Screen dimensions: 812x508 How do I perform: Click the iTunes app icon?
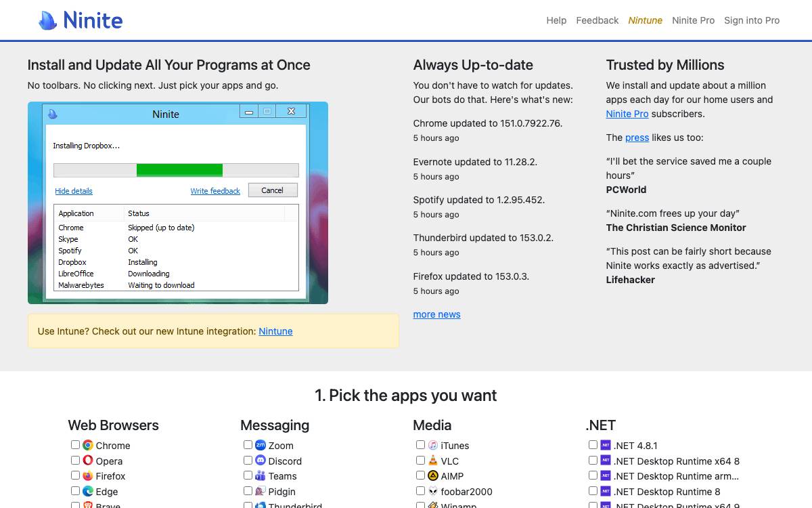click(x=433, y=445)
